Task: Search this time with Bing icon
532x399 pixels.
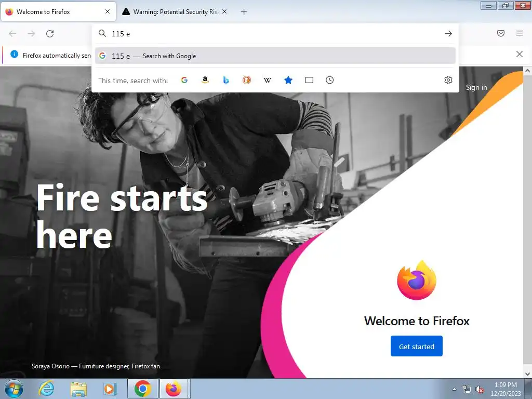Action: pos(226,80)
